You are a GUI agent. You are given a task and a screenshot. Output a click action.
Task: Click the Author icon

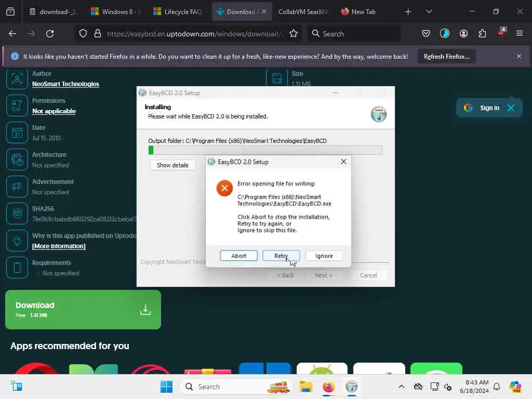pyautogui.click(x=17, y=78)
